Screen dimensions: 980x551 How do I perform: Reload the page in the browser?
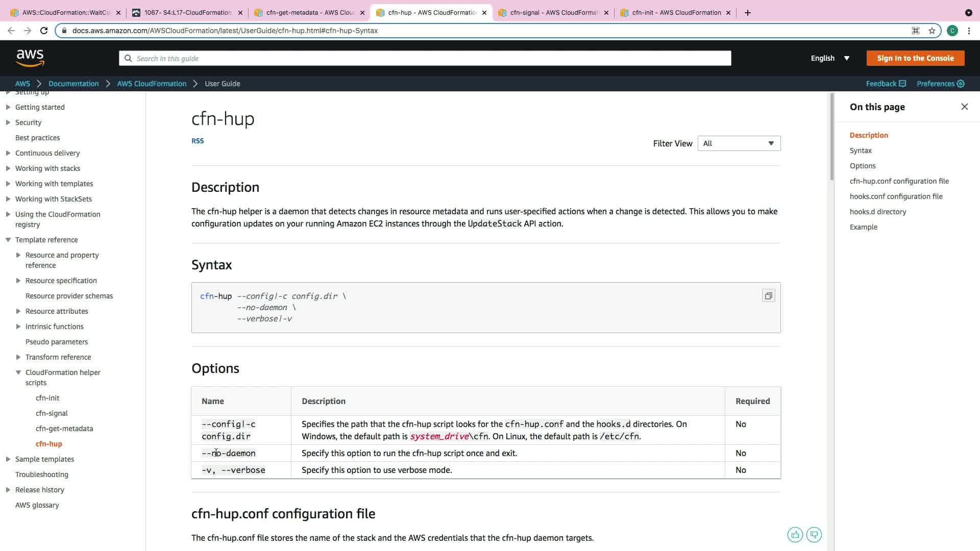coord(44,31)
